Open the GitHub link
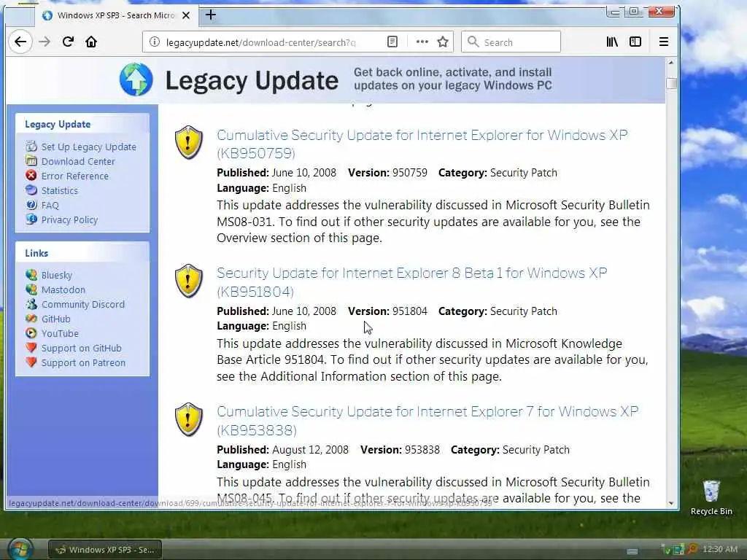Image resolution: width=747 pixels, height=560 pixels. pos(55,319)
